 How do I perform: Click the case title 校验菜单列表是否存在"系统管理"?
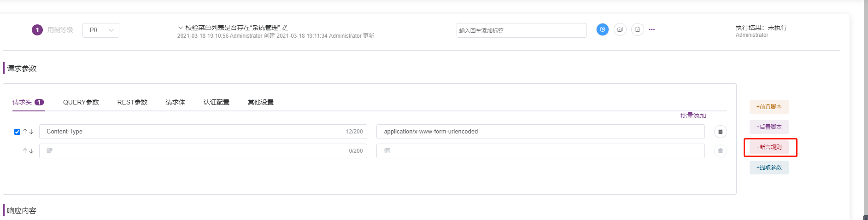pyautogui.click(x=233, y=28)
